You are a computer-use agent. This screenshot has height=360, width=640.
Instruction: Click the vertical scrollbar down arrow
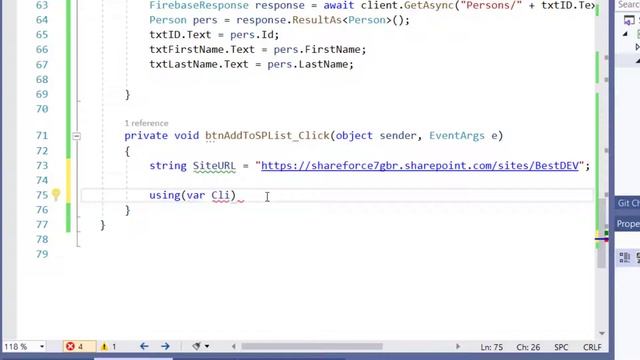coord(602,333)
